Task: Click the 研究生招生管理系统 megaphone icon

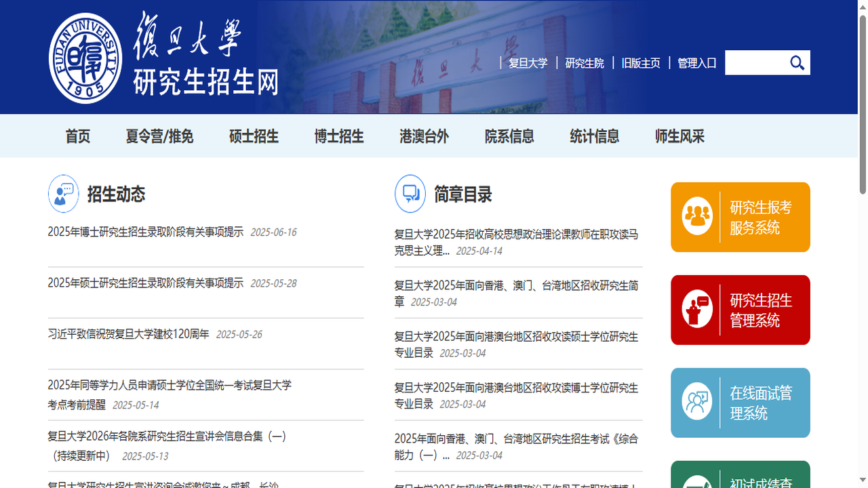Action: (x=697, y=310)
